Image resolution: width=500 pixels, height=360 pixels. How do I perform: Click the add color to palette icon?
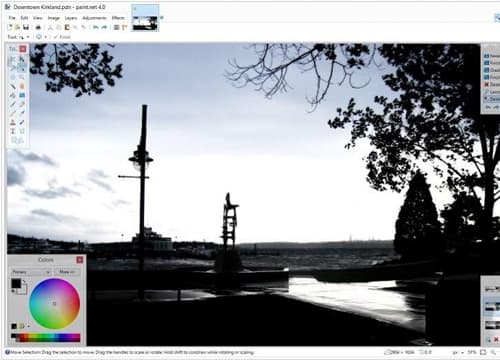pyautogui.click(x=14, y=326)
